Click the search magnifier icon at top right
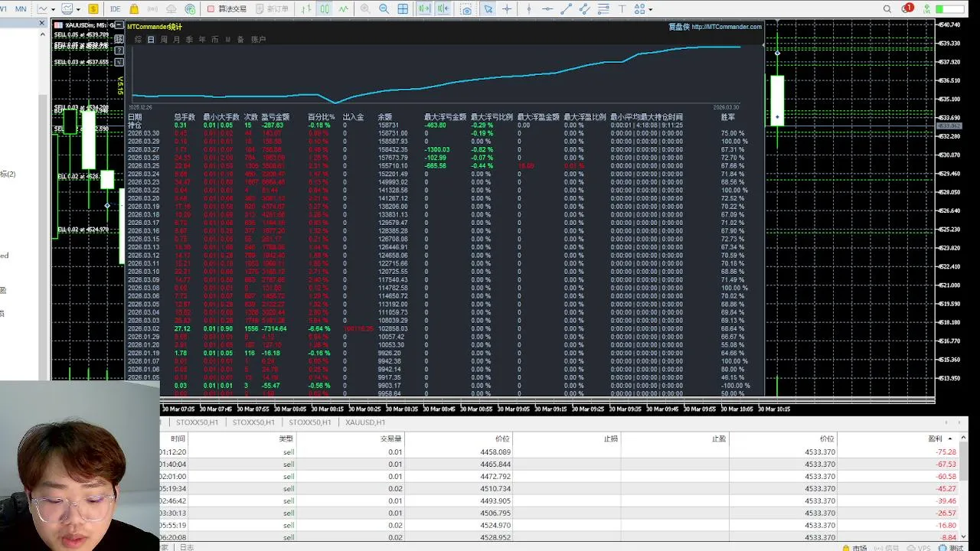This screenshot has width=980, height=551. [x=887, y=9]
